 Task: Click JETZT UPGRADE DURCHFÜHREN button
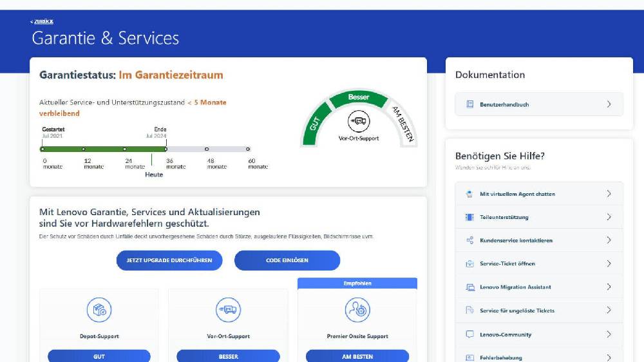[x=169, y=260]
